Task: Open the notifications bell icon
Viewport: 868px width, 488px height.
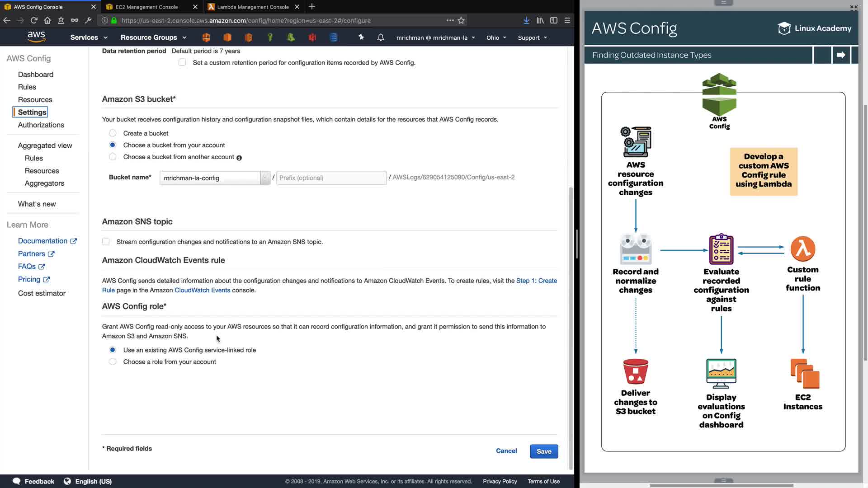Action: (x=381, y=38)
